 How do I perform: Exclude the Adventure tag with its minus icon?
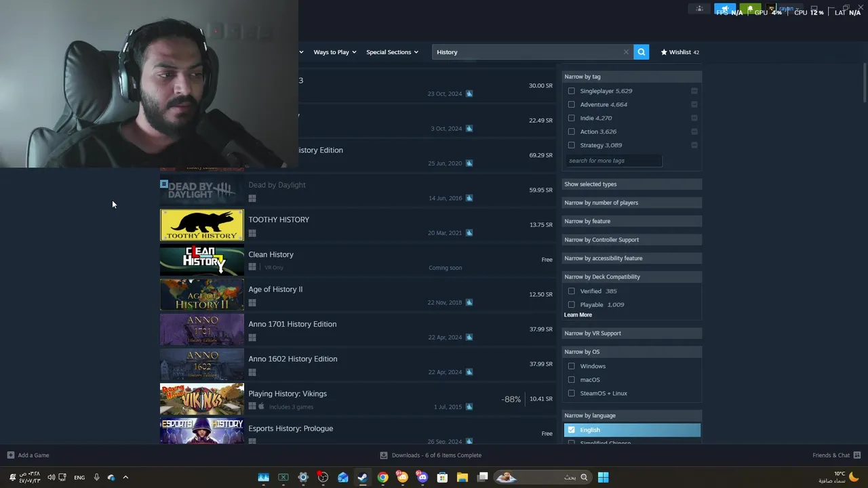(x=694, y=104)
